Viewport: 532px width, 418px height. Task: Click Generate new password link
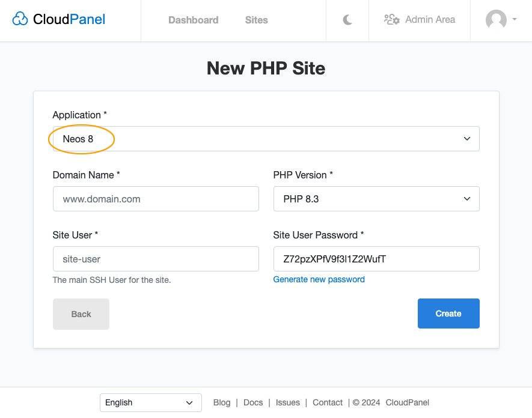tap(319, 279)
